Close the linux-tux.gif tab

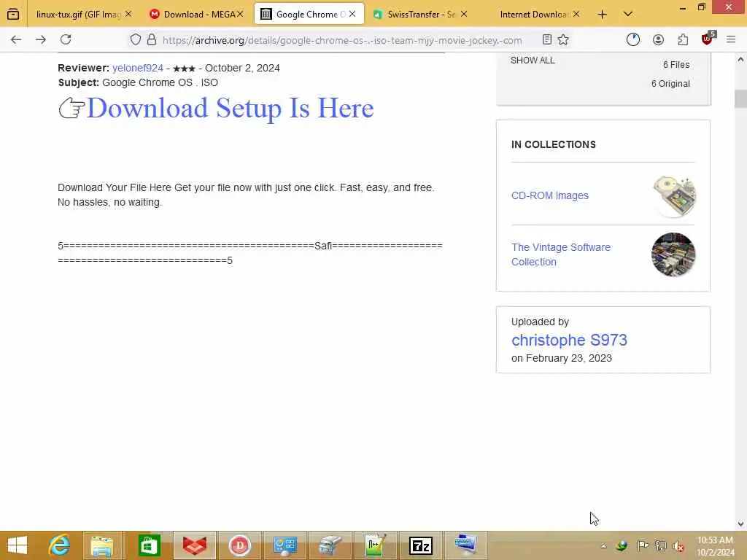click(128, 14)
